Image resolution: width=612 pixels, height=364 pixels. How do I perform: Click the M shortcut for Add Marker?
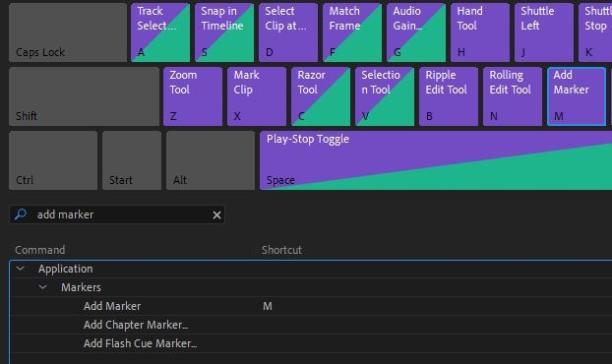(268, 306)
